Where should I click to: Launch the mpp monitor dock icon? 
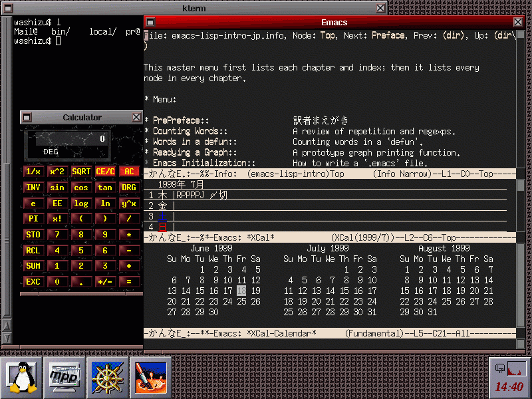[65, 378]
